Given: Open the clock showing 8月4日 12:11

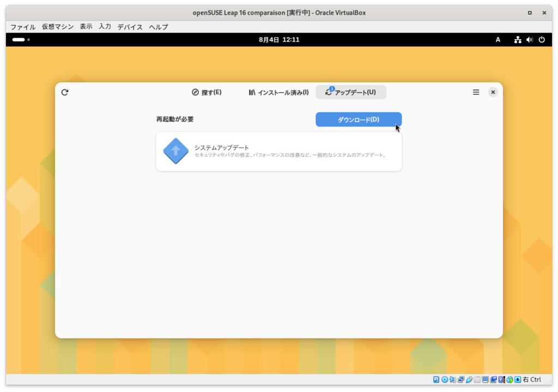Looking at the screenshot, I should (279, 39).
